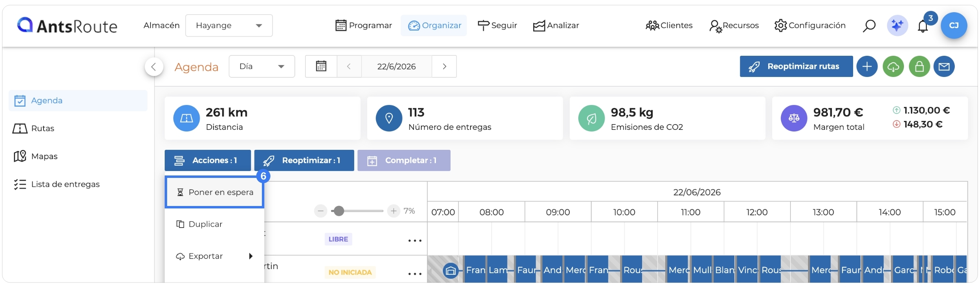
Task: Click the depot icon on the timeline
Action: pyautogui.click(x=451, y=270)
